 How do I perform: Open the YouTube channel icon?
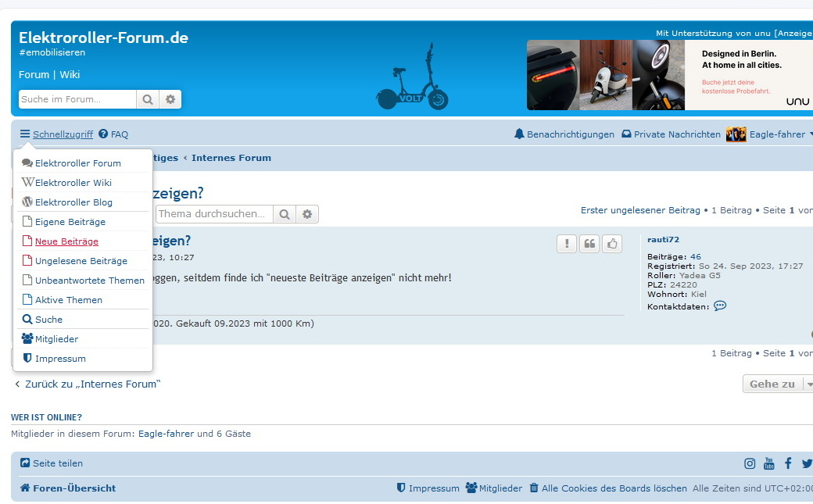coord(769,463)
